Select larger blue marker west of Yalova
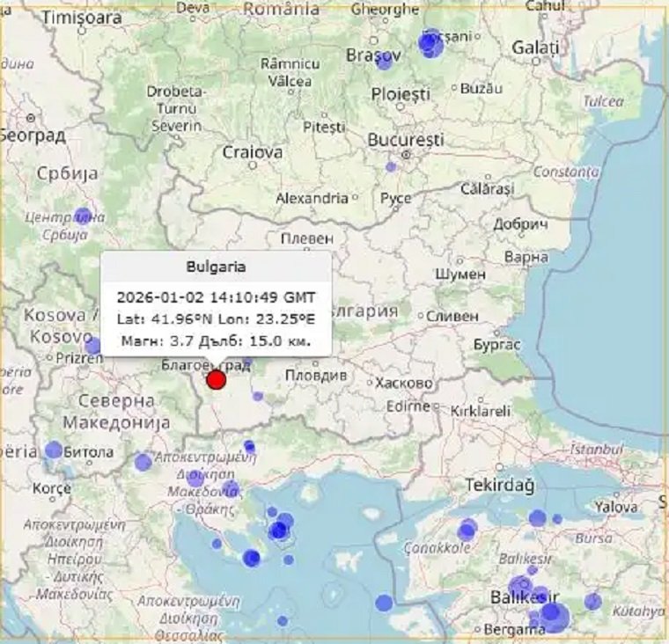 (x=538, y=518)
